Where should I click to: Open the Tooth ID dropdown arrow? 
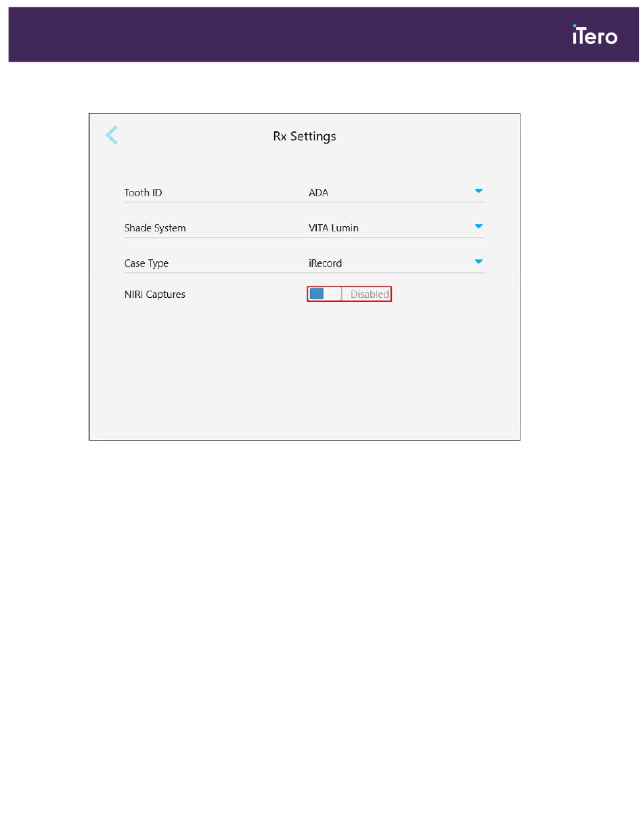pyautogui.click(x=479, y=192)
